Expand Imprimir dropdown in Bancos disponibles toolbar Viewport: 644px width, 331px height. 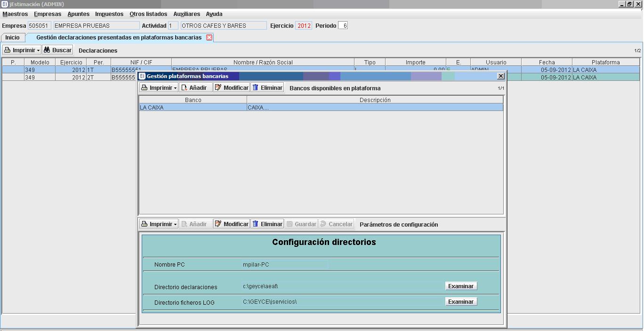(x=175, y=88)
